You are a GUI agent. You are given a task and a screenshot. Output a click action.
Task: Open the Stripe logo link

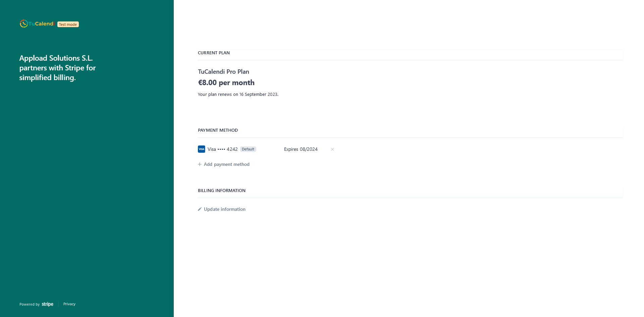coord(48,304)
